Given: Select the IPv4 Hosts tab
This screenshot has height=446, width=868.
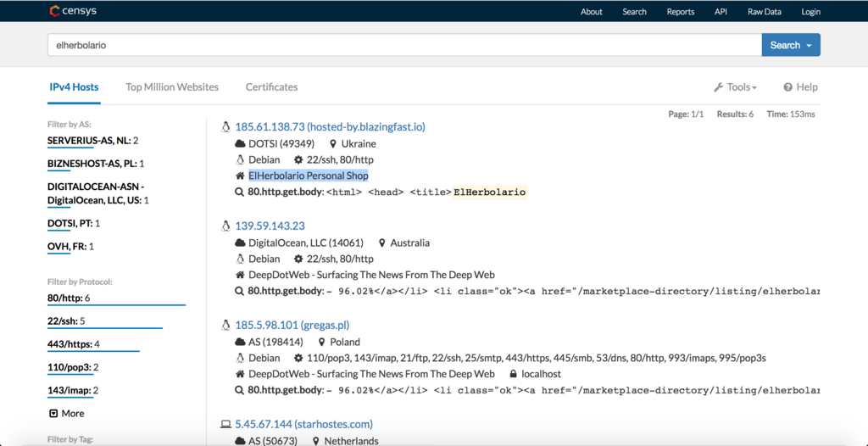Looking at the screenshot, I should pos(75,87).
